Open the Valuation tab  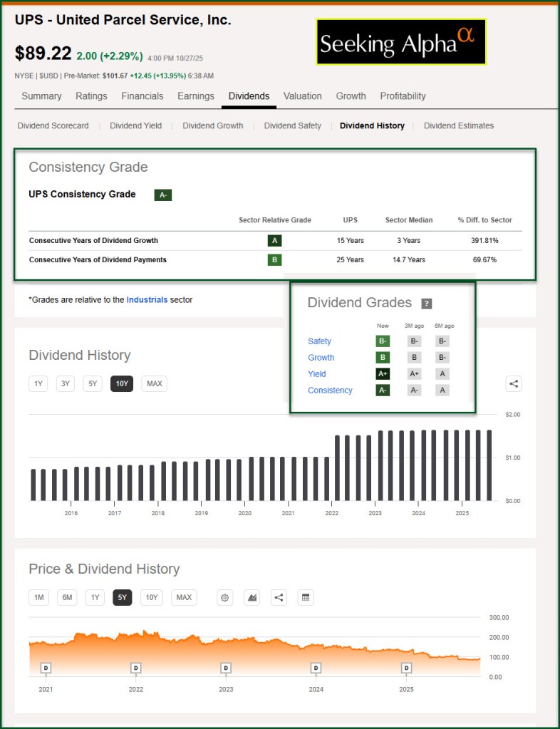[x=302, y=96]
